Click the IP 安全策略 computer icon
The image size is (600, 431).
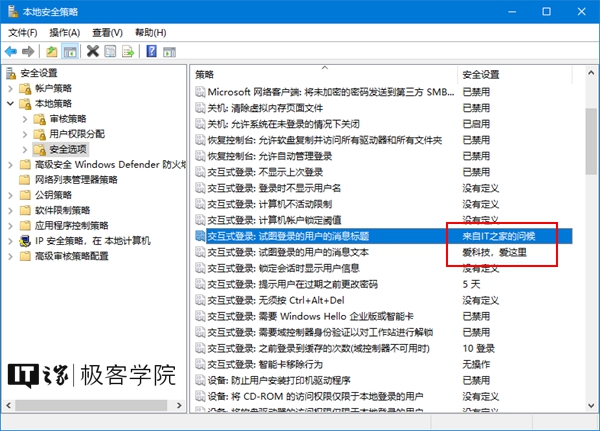point(25,241)
